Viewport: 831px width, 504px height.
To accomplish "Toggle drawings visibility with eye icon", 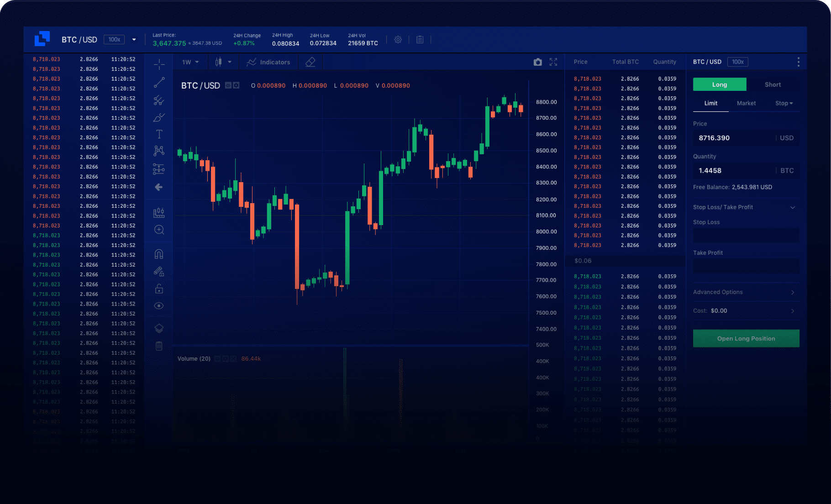I will [159, 306].
